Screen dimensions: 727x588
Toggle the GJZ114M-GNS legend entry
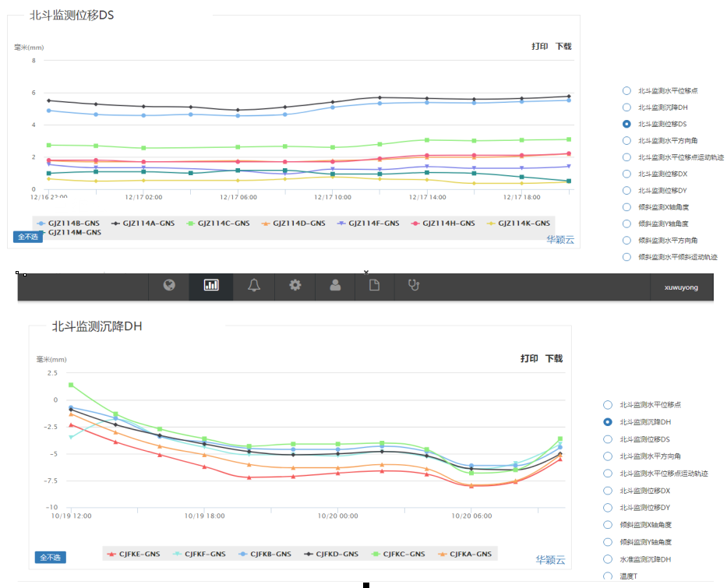(x=74, y=233)
